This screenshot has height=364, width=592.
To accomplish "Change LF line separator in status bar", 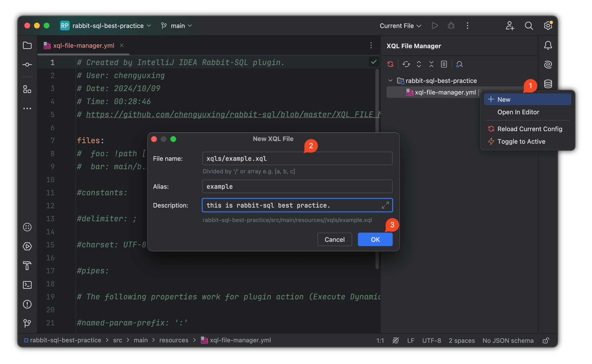I will (x=411, y=340).
